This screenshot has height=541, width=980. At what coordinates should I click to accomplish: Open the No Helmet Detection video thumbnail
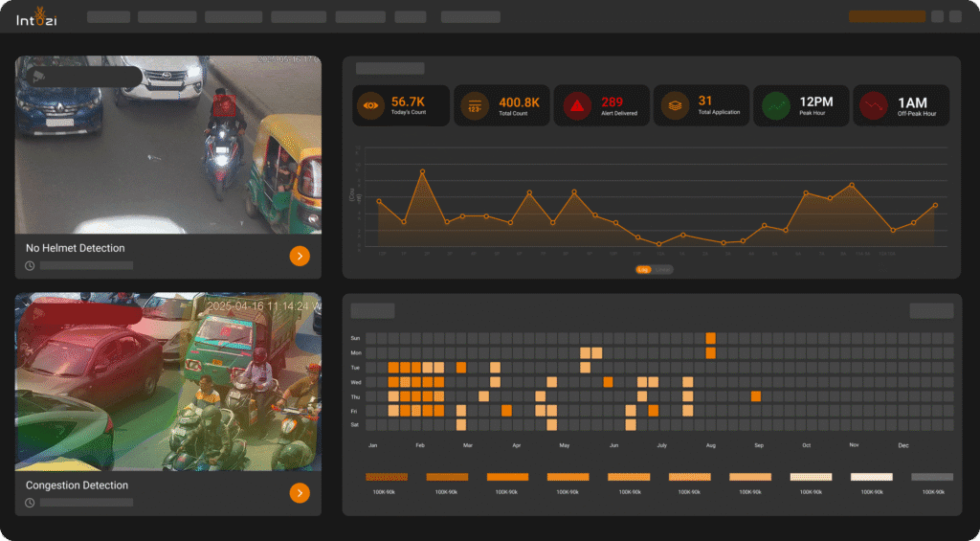(x=168, y=146)
